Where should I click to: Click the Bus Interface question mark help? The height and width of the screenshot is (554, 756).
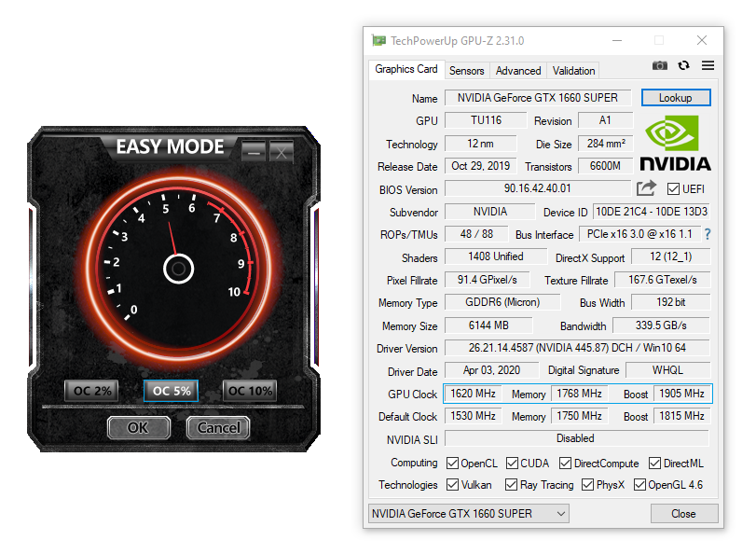tap(708, 234)
